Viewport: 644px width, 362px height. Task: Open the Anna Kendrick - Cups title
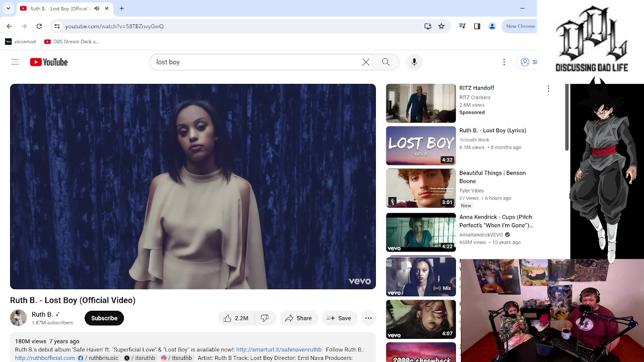pyautogui.click(x=496, y=221)
